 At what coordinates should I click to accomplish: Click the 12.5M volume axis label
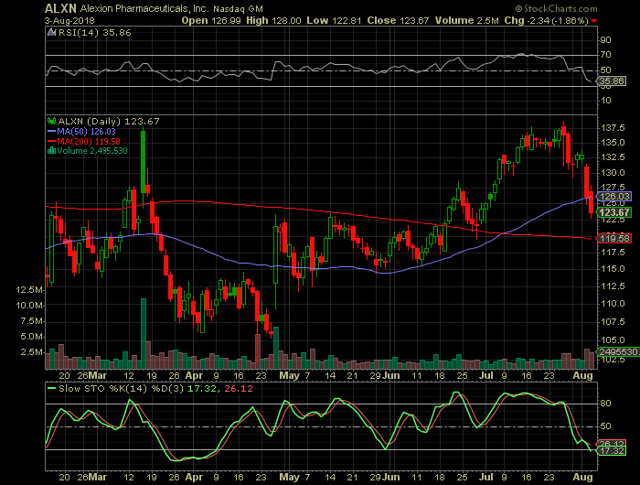[x=29, y=290]
